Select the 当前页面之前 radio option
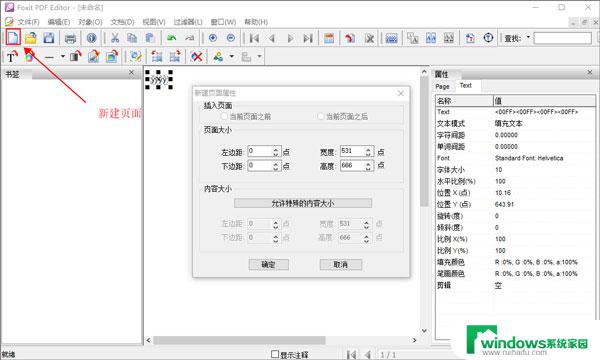This screenshot has height=360, width=600. click(x=224, y=116)
